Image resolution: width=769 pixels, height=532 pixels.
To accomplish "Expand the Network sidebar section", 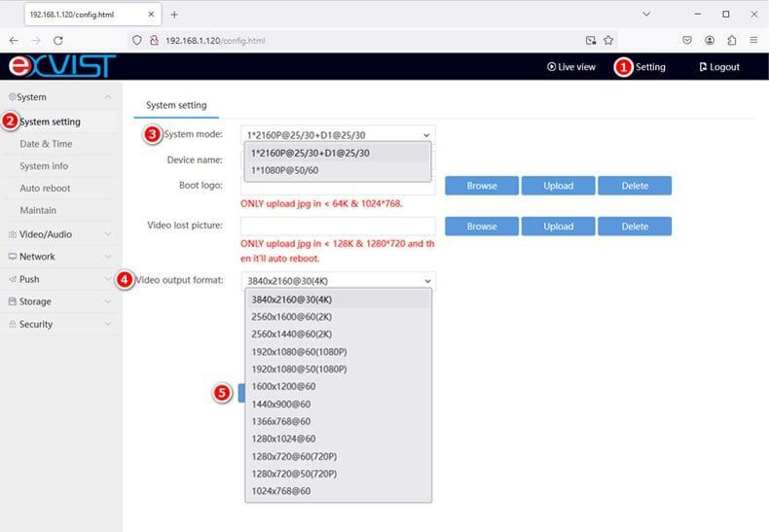I will tap(37, 257).
